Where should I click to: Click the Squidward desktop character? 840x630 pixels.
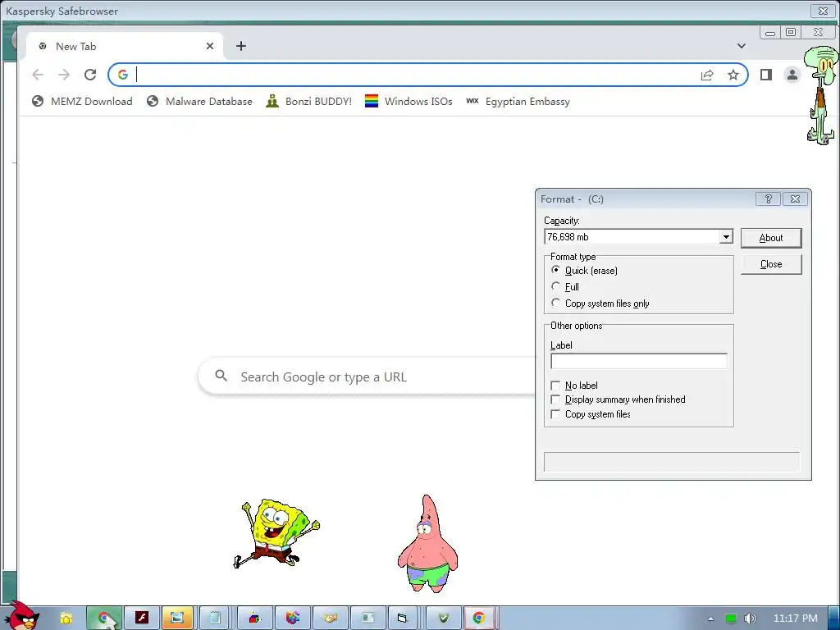820,95
